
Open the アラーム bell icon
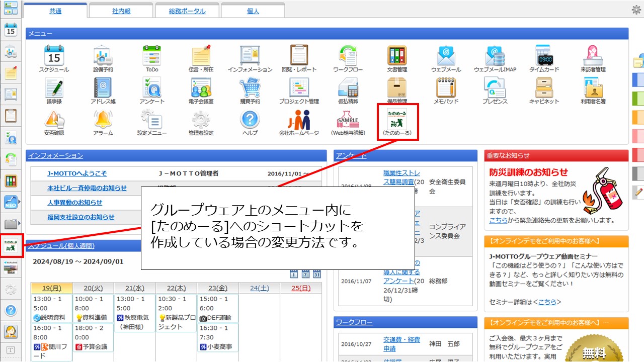click(x=103, y=121)
